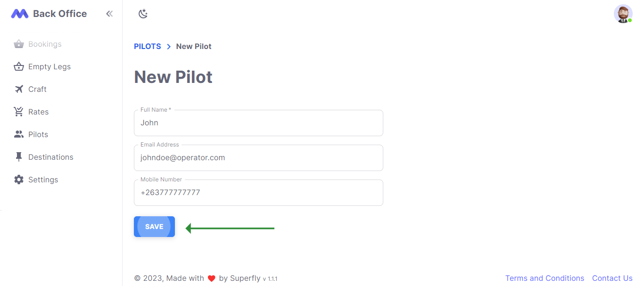Open Terms and Conditions

pyautogui.click(x=545, y=278)
